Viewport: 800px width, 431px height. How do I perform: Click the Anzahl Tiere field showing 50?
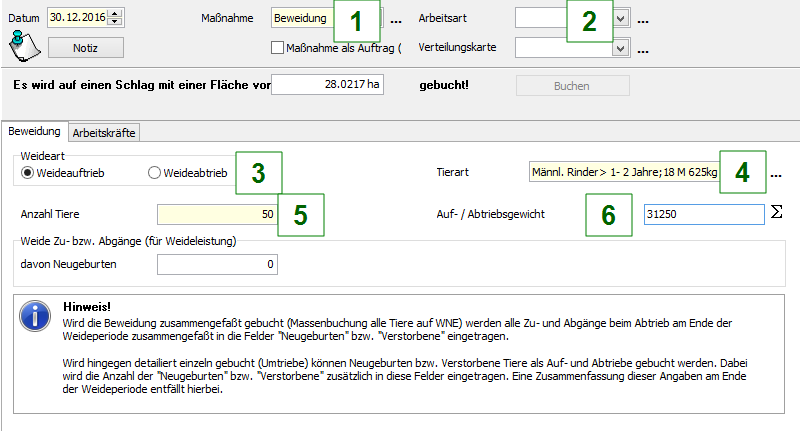[217, 214]
